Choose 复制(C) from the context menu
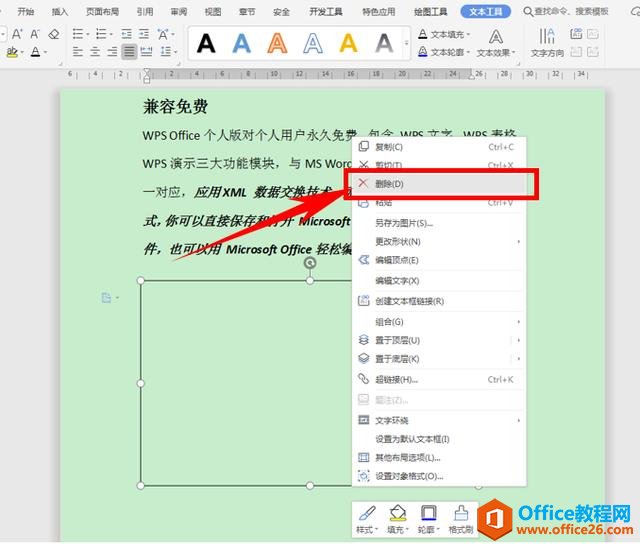640x547 pixels. pyautogui.click(x=439, y=147)
